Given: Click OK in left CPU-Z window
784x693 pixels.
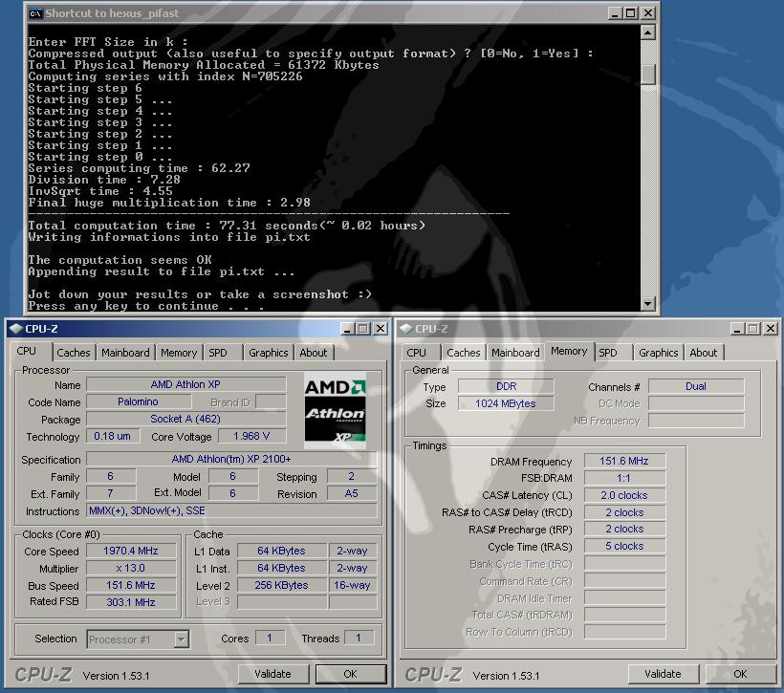Looking at the screenshot, I should pyautogui.click(x=351, y=674).
